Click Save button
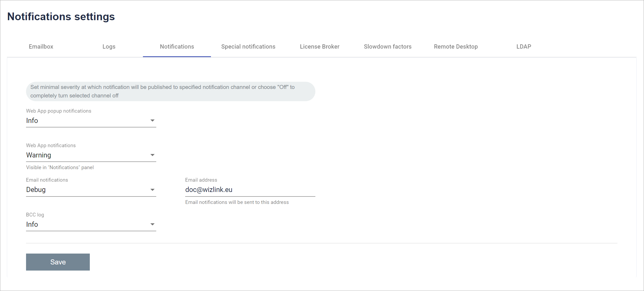 coord(58,262)
